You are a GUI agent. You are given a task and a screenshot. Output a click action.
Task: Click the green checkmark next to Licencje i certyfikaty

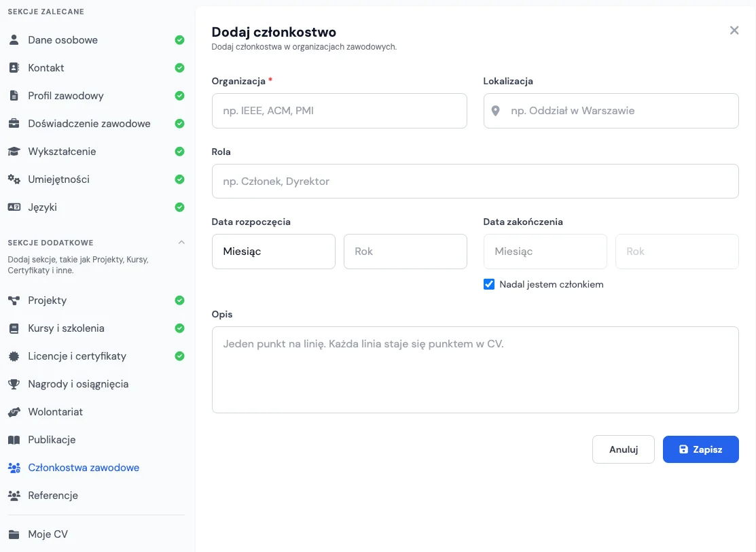click(179, 356)
